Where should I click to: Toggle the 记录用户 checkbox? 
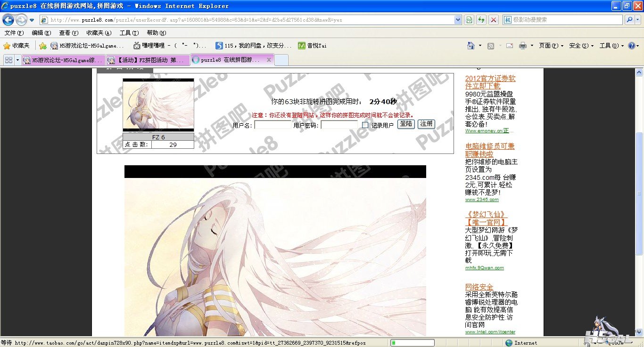coord(365,125)
